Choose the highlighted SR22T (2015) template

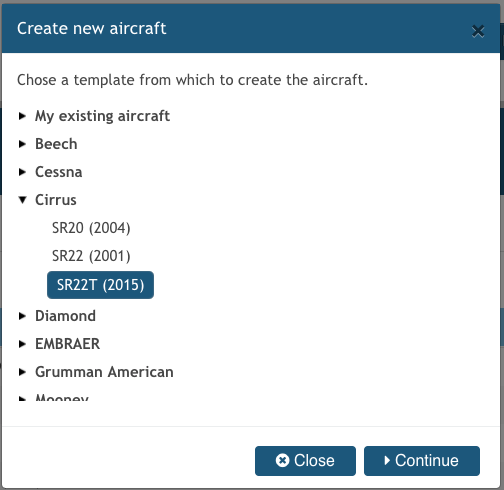click(x=100, y=285)
